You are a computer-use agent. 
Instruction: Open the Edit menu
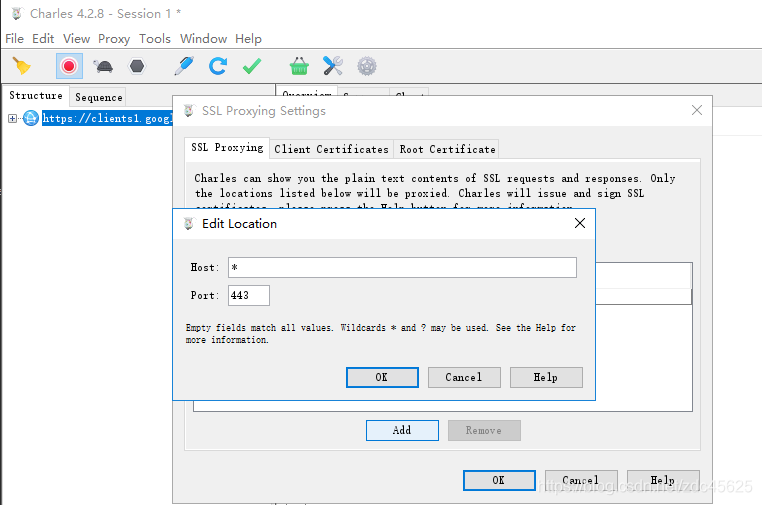point(43,38)
